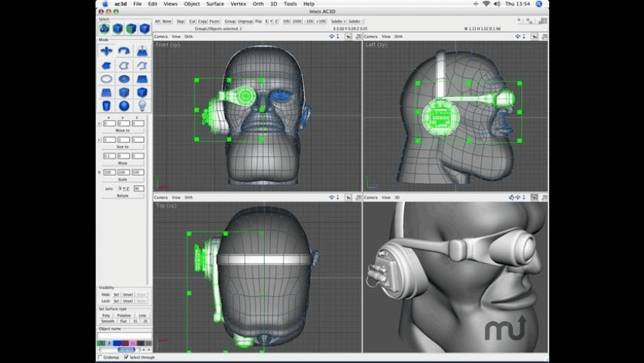Open the Wi-Fi status menu
Image resolution: width=644 pixels, height=363 pixels.
486,4
